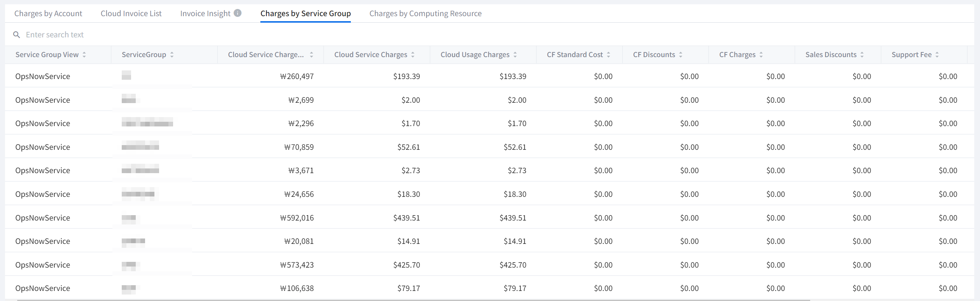Open the Invoice Insight tab
The width and height of the screenshot is (980, 301).
pyautogui.click(x=205, y=14)
